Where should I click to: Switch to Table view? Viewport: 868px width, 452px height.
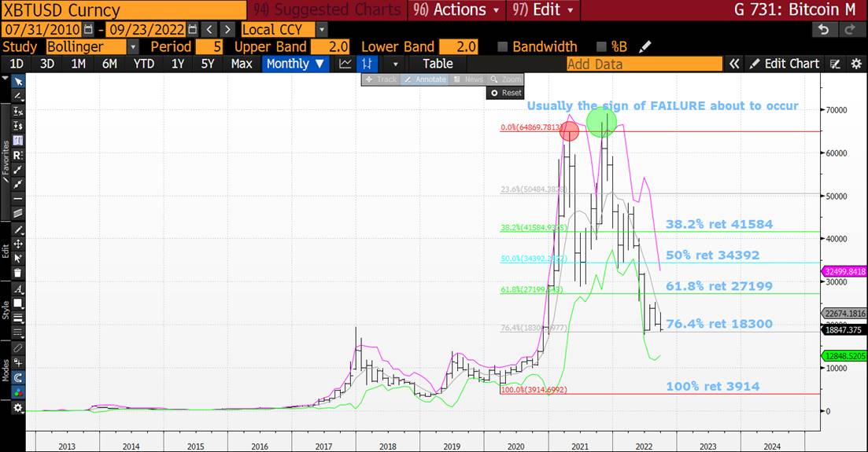tap(438, 64)
